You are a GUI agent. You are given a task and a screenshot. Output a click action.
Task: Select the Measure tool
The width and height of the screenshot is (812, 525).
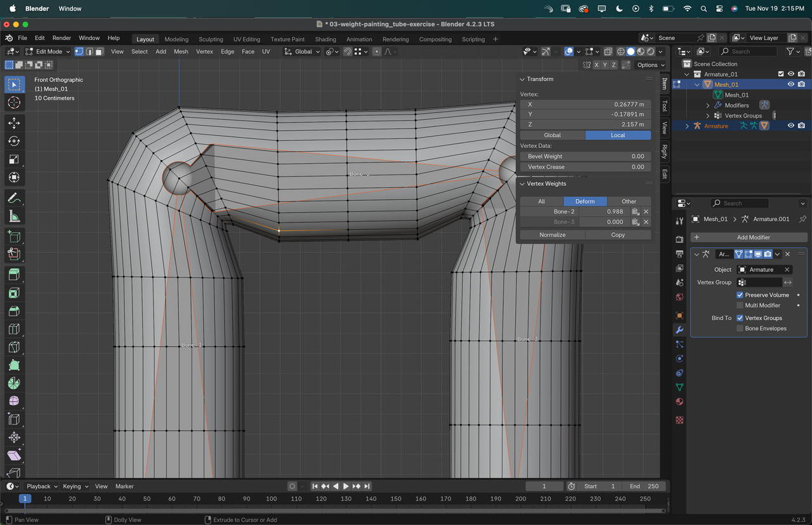click(x=15, y=217)
